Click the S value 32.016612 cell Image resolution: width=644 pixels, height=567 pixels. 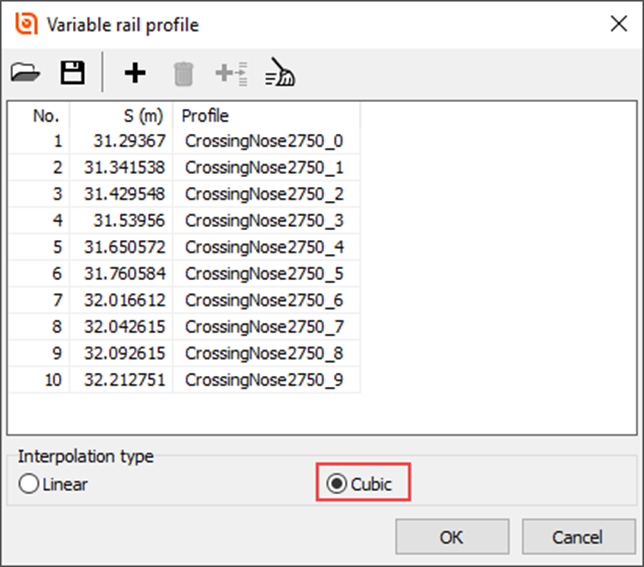click(x=125, y=299)
